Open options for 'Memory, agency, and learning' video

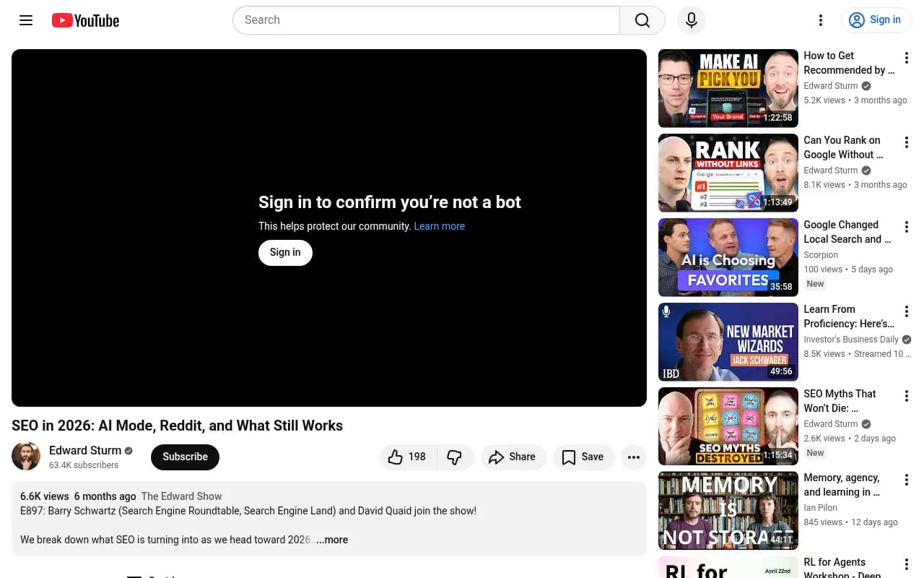point(907,480)
